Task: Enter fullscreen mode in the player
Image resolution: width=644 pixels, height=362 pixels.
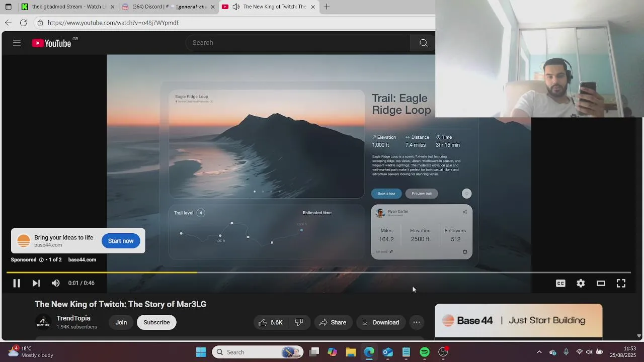Action: (x=621, y=284)
